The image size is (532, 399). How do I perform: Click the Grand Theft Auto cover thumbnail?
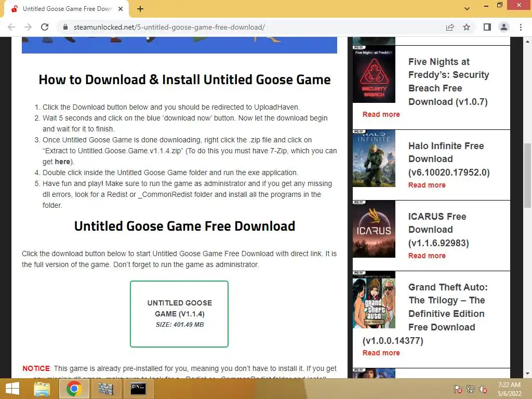click(x=374, y=299)
